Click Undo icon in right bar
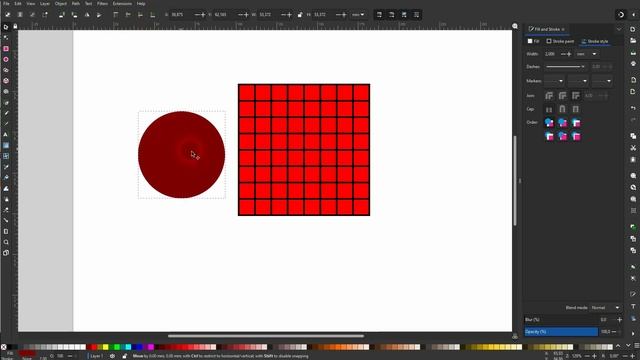 tap(633, 108)
